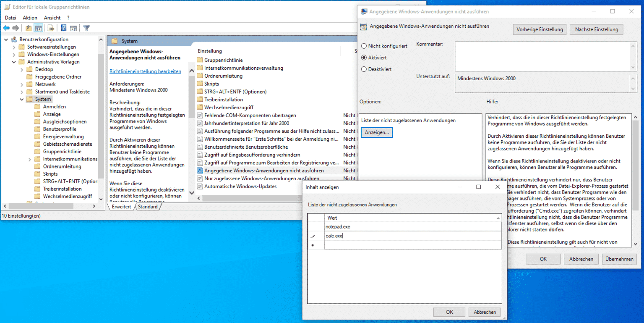Expand the Softwareeinstellungen tree node
The width and height of the screenshot is (644, 323).
click(13, 47)
